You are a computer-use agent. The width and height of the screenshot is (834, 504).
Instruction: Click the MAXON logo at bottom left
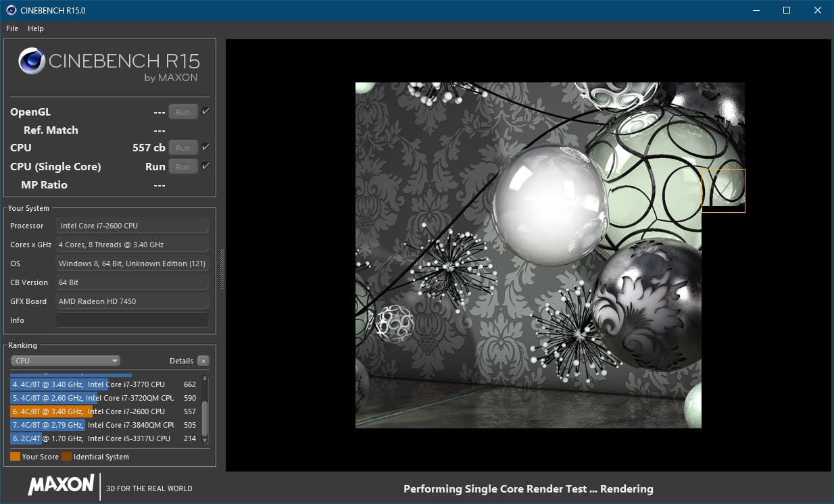61,485
